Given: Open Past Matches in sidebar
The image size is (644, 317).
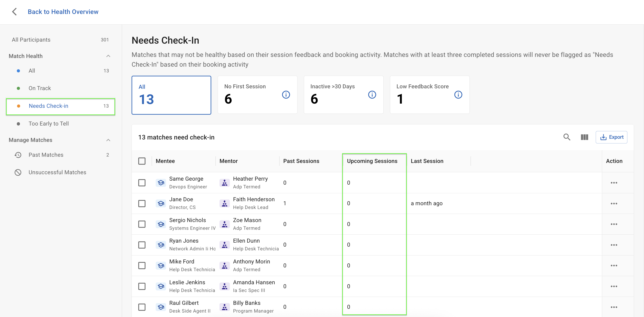Looking at the screenshot, I should click(46, 155).
